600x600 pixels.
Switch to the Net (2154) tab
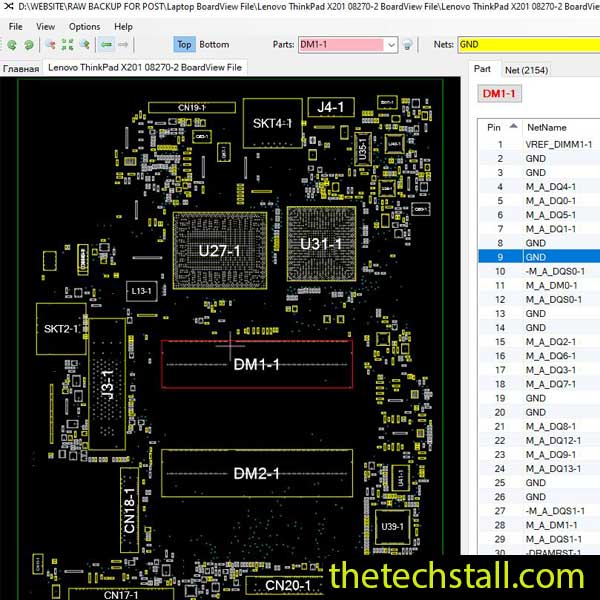pos(526,70)
